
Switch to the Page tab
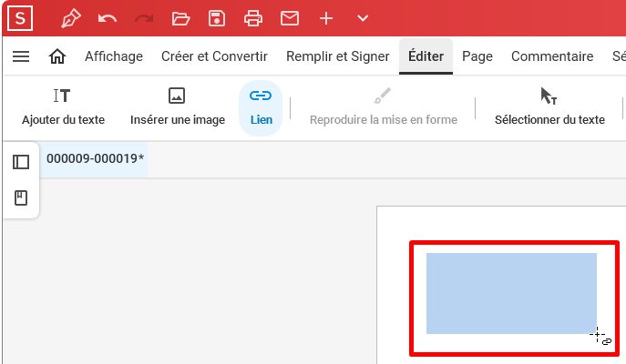477,56
